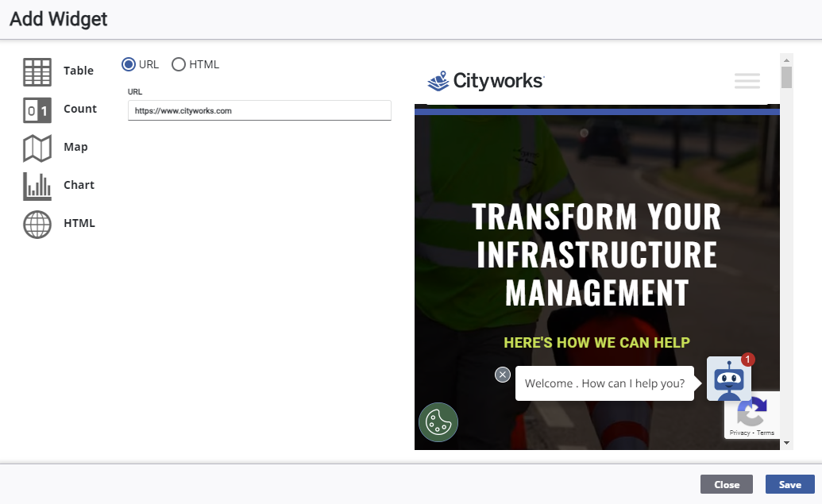Select the Table widget icon
Screen dimensions: 822x504
coord(37,71)
